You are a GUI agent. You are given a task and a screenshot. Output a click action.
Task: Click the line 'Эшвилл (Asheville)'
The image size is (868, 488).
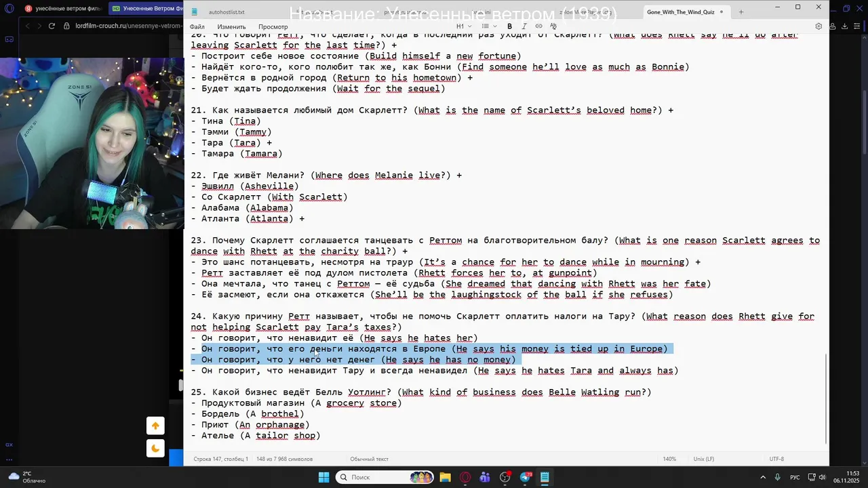245,186
